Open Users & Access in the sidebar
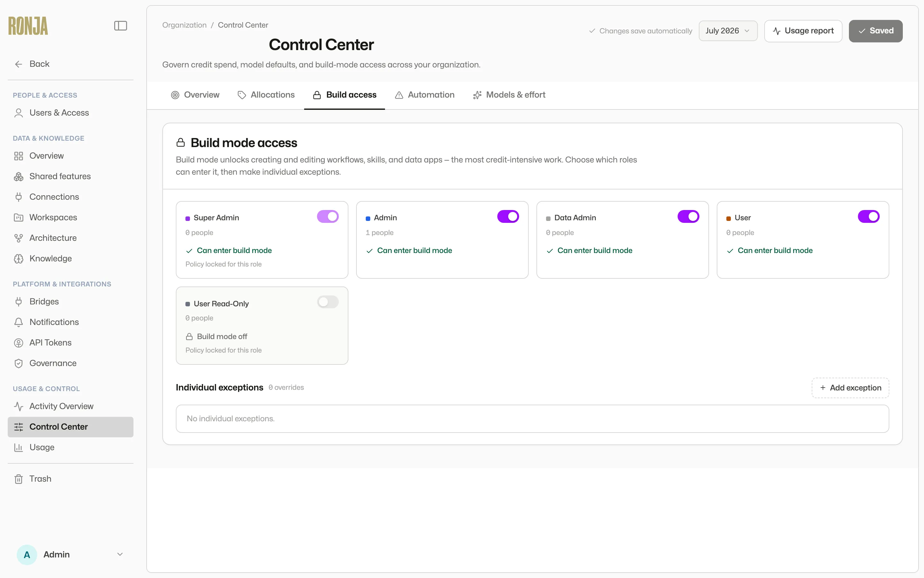 [x=70, y=113]
